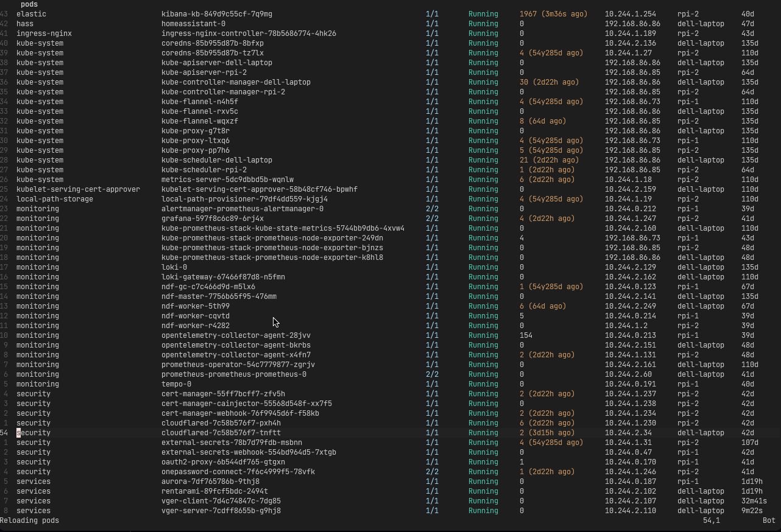Select pod kibana-kb-849d9c55cf-7q9mg
Image resolution: width=781 pixels, height=532 pixels.
217,14
